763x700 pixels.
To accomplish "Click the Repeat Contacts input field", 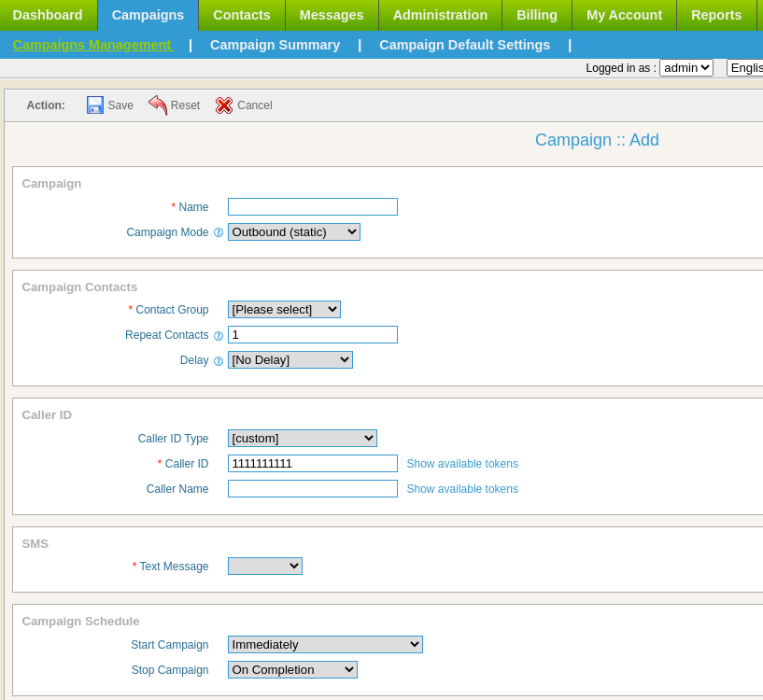I will tap(313, 335).
